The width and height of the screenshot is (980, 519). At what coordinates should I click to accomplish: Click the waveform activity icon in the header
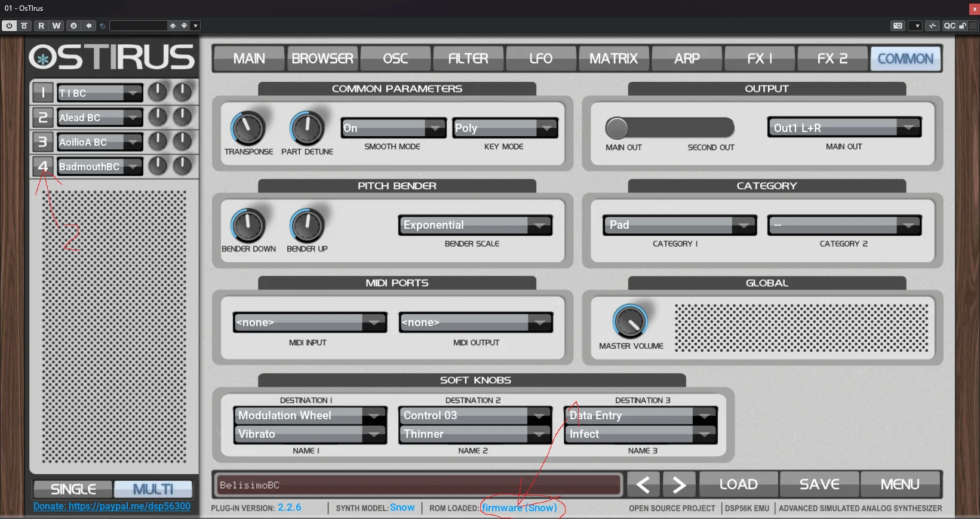tap(933, 26)
